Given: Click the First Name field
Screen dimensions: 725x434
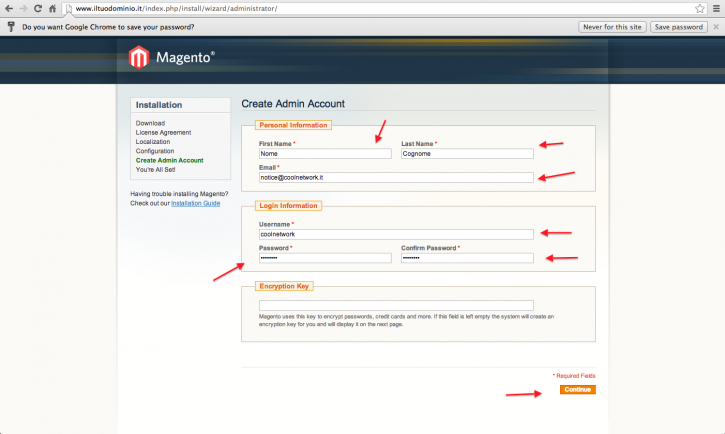Looking at the screenshot, I should pos(325,153).
